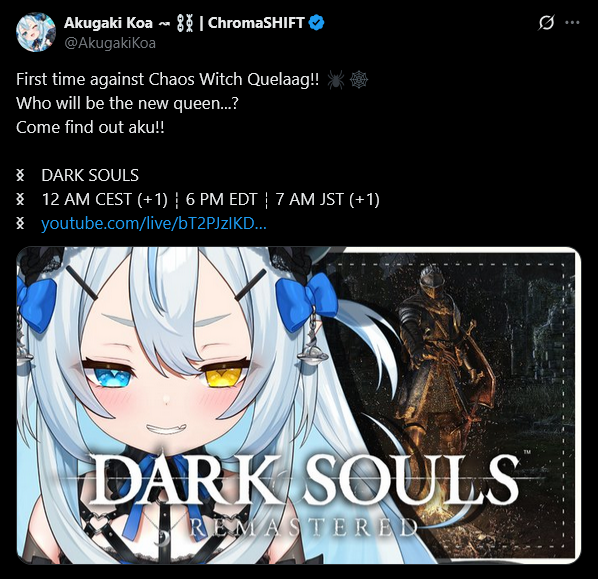
Task: Open Akugaki Koa's profile avatar
Action: click(x=36, y=32)
